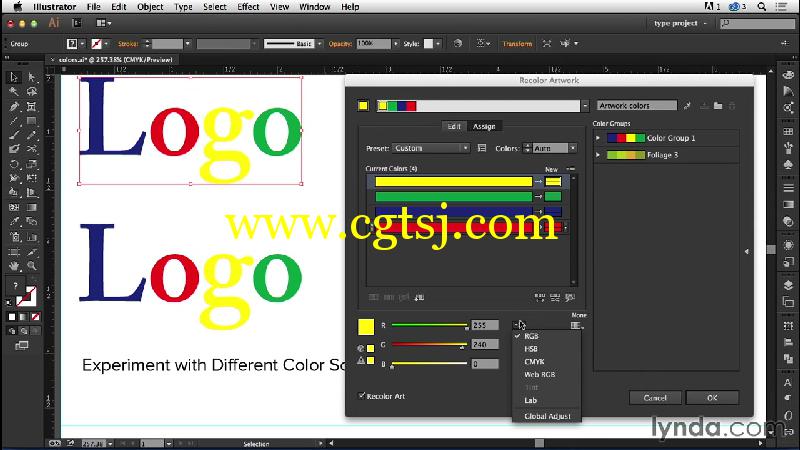Click the G green channel slider
Image resolution: width=800 pixels, height=450 pixels.
pyautogui.click(x=429, y=344)
